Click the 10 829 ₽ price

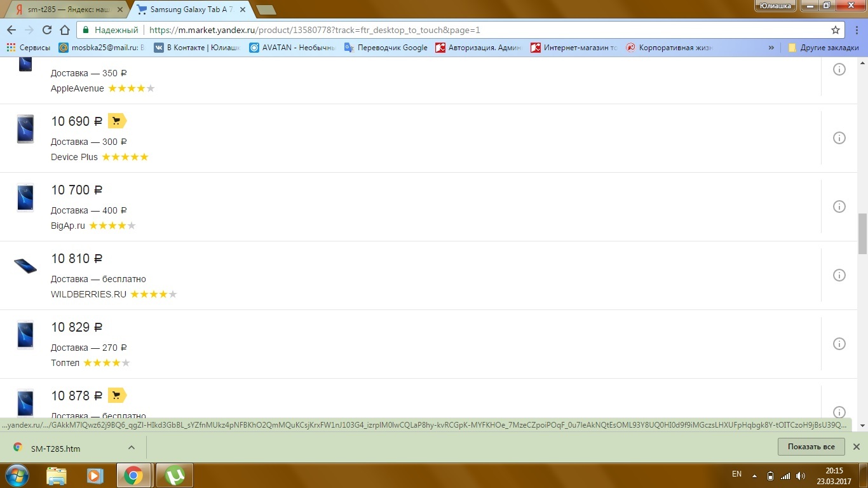tap(77, 327)
